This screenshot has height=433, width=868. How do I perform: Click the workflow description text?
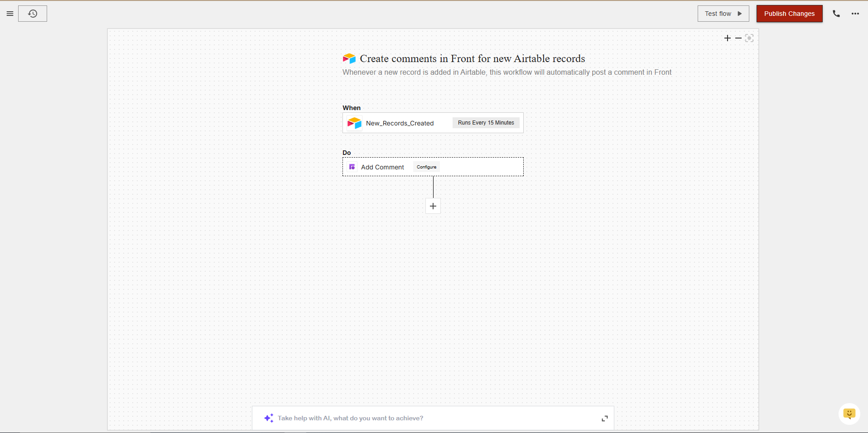507,72
